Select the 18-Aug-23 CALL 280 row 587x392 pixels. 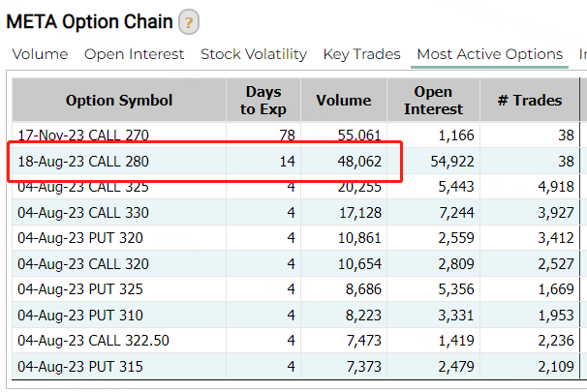83,161
